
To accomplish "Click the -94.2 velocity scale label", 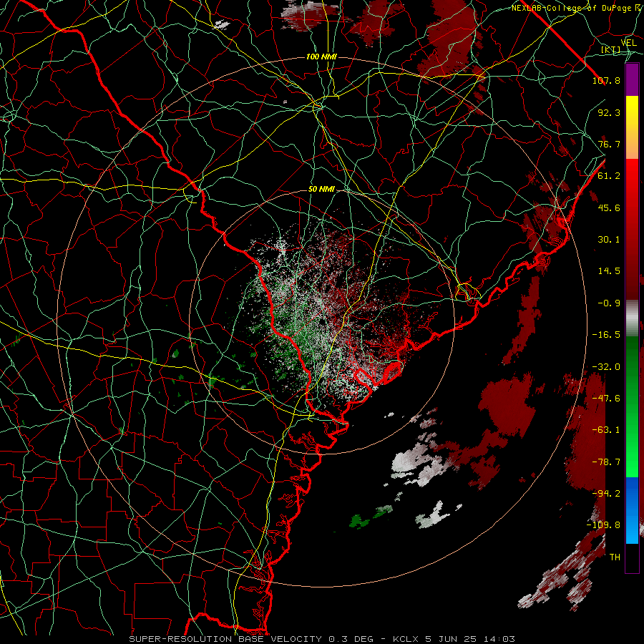I will 606,494.
